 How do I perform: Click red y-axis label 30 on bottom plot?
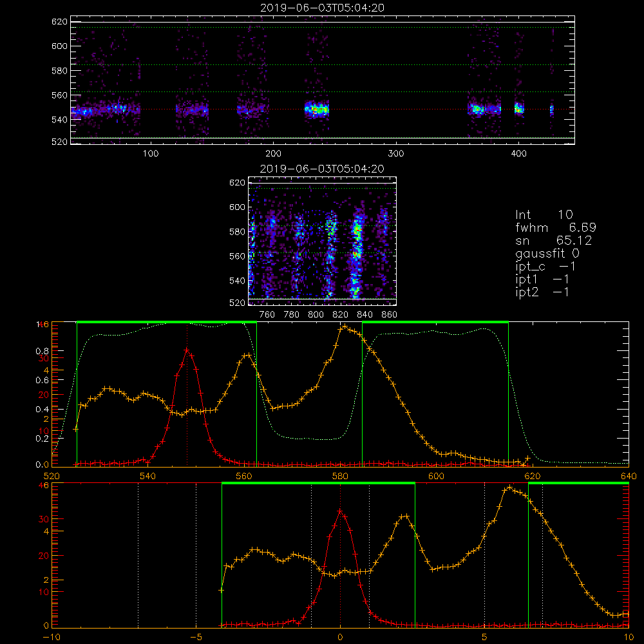(x=44, y=519)
